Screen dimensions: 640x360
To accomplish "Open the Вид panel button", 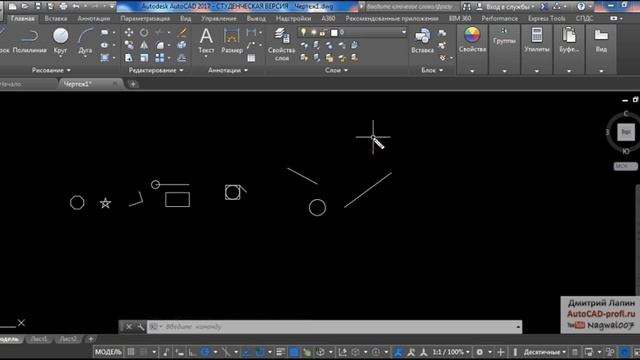I will coord(601,49).
